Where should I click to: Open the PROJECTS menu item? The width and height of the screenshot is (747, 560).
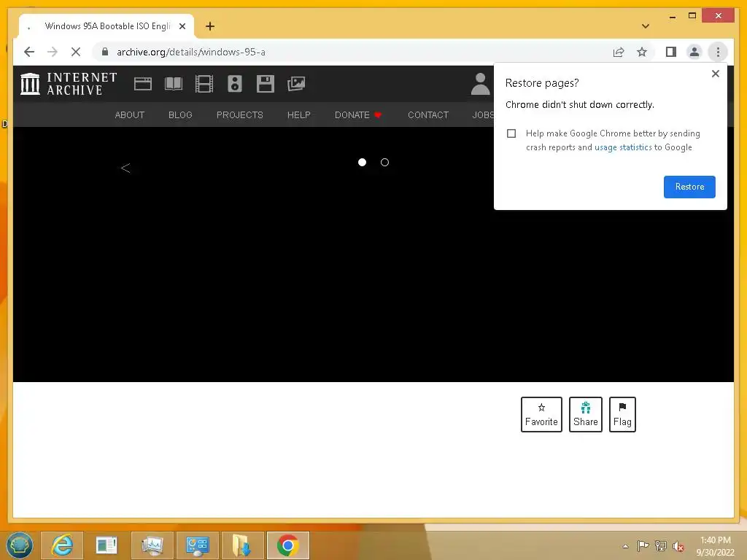coord(239,114)
